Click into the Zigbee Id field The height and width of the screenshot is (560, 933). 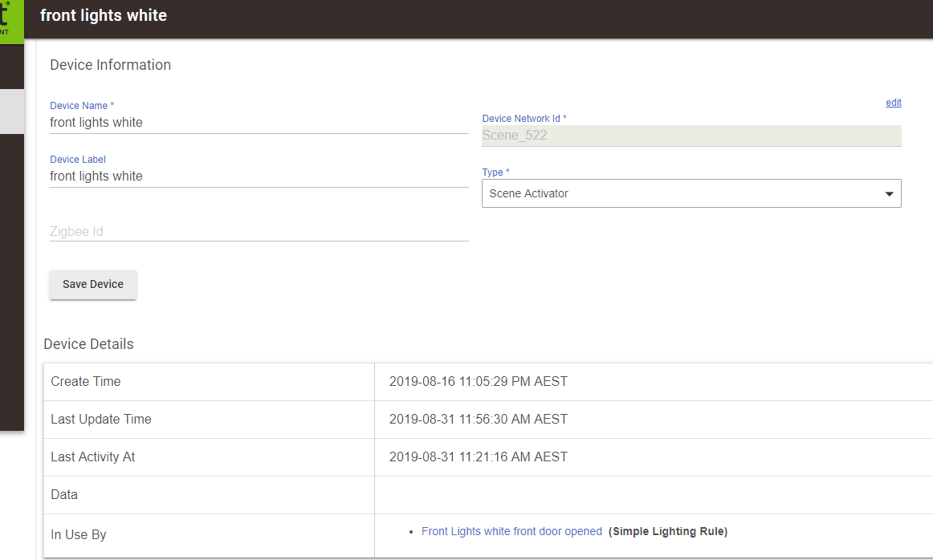click(x=259, y=231)
